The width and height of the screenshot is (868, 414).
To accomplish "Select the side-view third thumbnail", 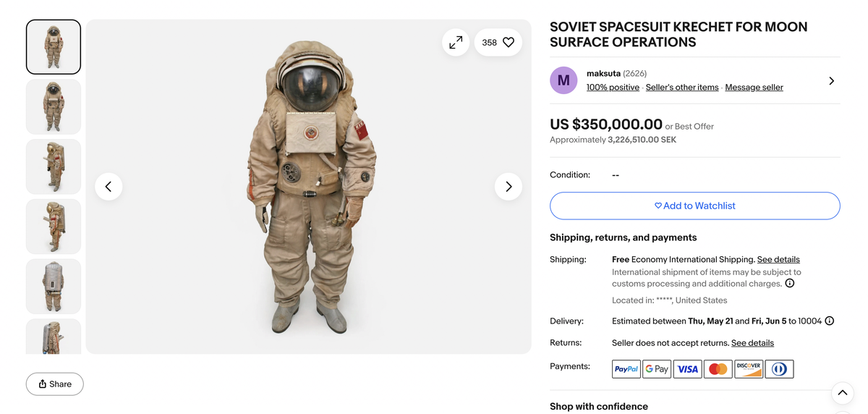I will [x=54, y=166].
